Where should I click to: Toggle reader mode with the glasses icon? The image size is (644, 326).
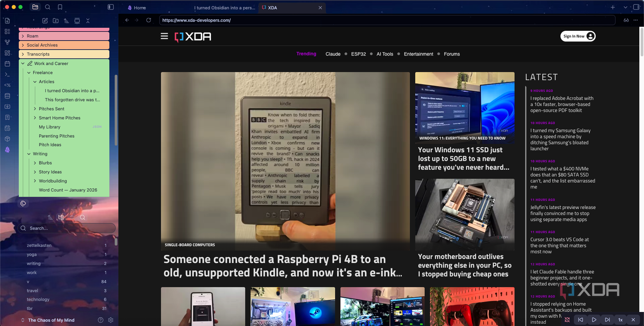(626, 20)
